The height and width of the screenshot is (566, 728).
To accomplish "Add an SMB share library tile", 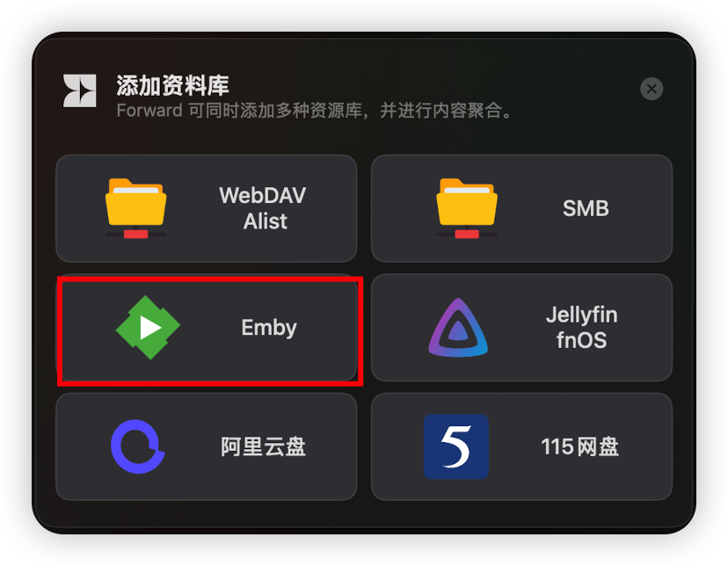I will [522, 208].
